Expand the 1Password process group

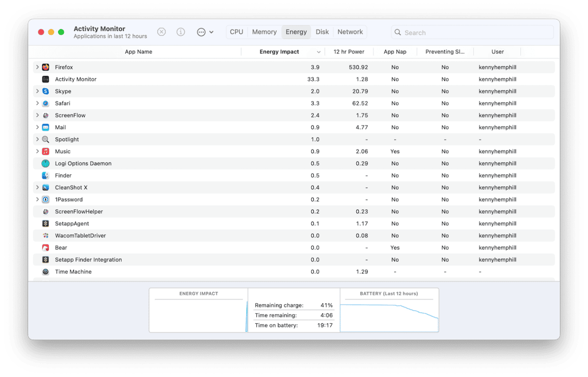point(37,199)
